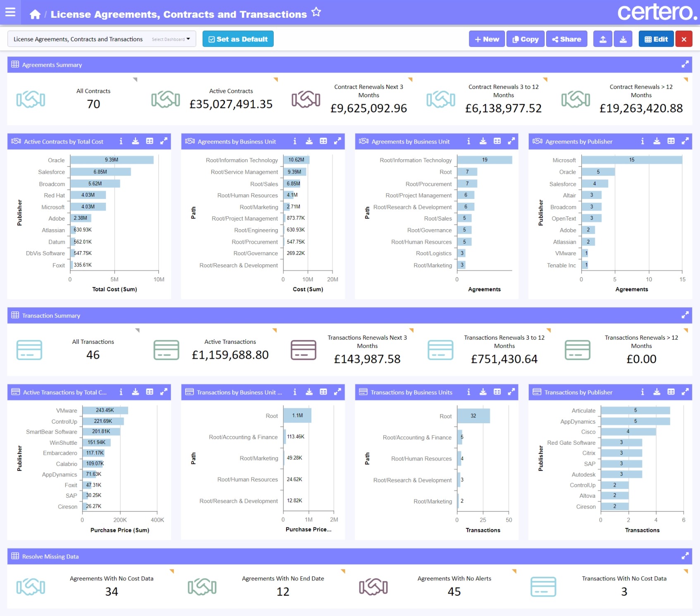
Task: Go to the home page icon
Action: (35, 14)
